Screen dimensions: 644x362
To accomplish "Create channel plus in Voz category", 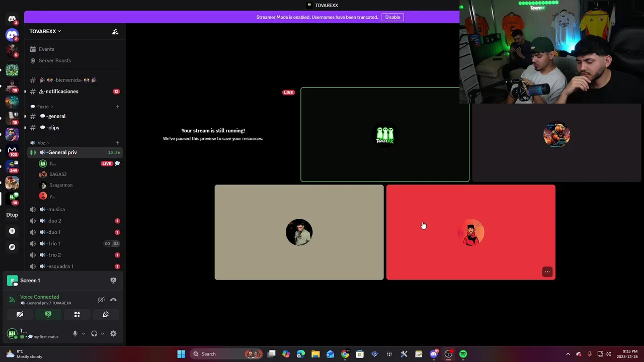I will 117,143.
